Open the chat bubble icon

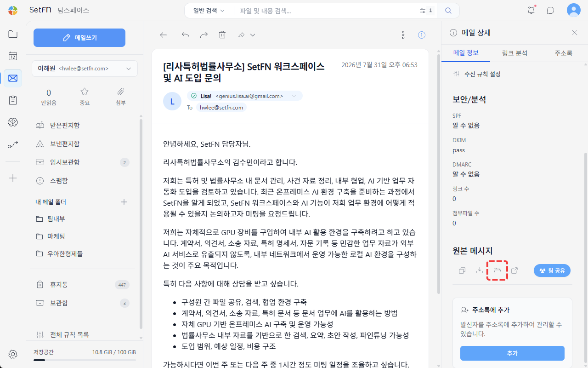550,10
